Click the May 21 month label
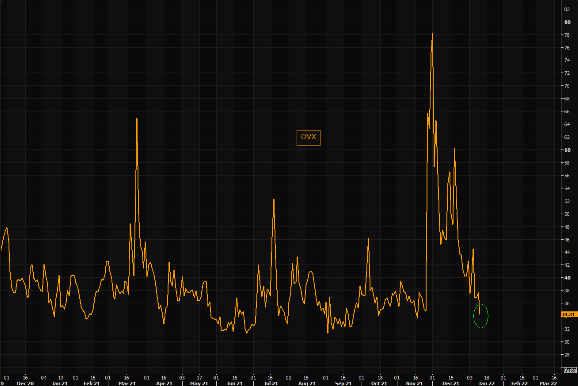This screenshot has width=578, height=386. point(199,383)
